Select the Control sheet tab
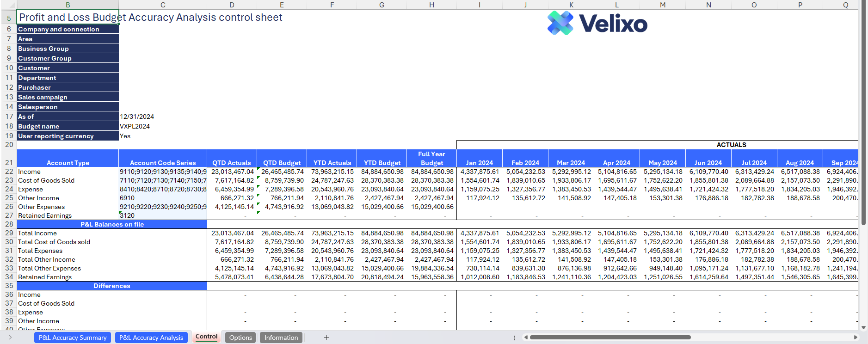Viewport: 868px width, 344px height. (206, 337)
